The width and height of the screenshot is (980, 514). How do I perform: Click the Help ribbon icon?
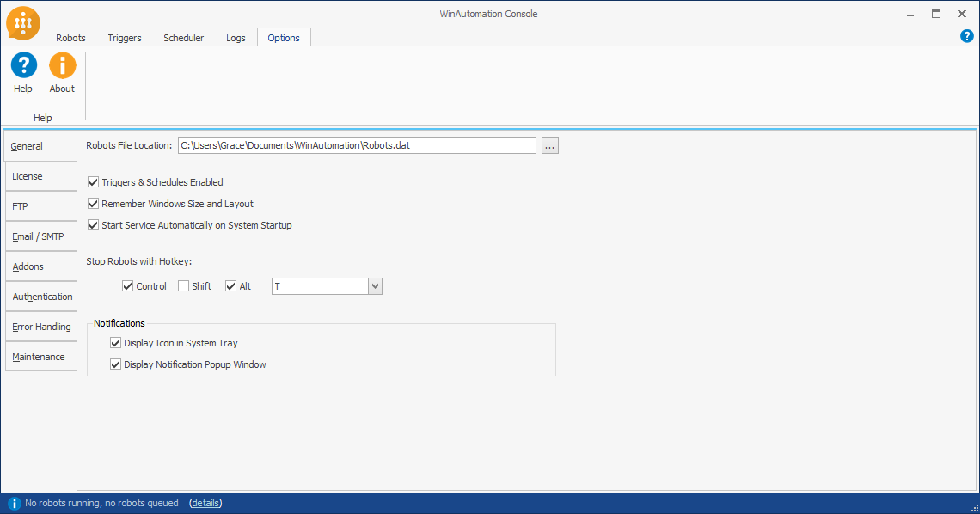tap(24, 65)
